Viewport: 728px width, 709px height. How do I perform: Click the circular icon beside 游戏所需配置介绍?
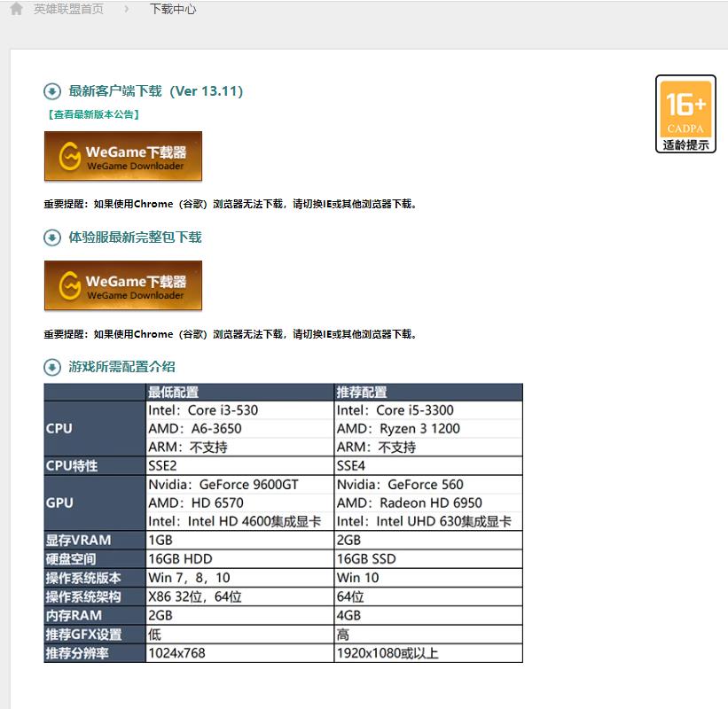pyautogui.click(x=54, y=368)
